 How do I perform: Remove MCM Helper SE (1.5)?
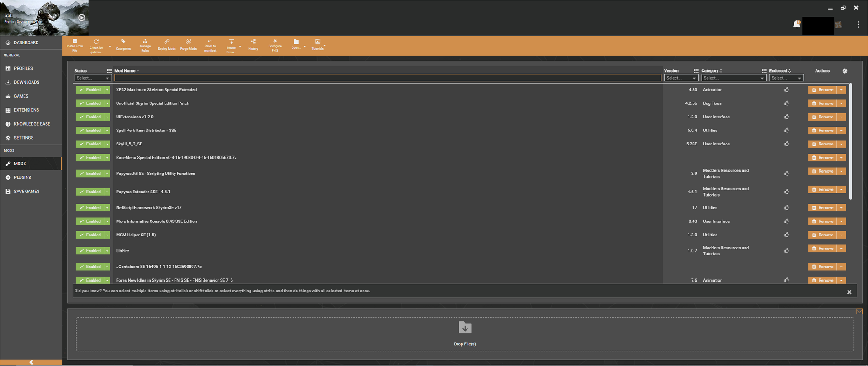[822, 235]
